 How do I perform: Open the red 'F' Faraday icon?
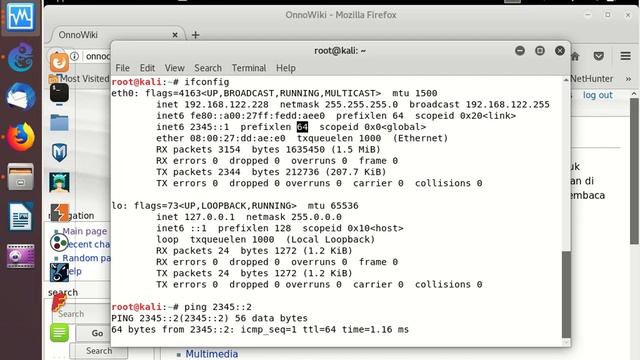[59, 302]
